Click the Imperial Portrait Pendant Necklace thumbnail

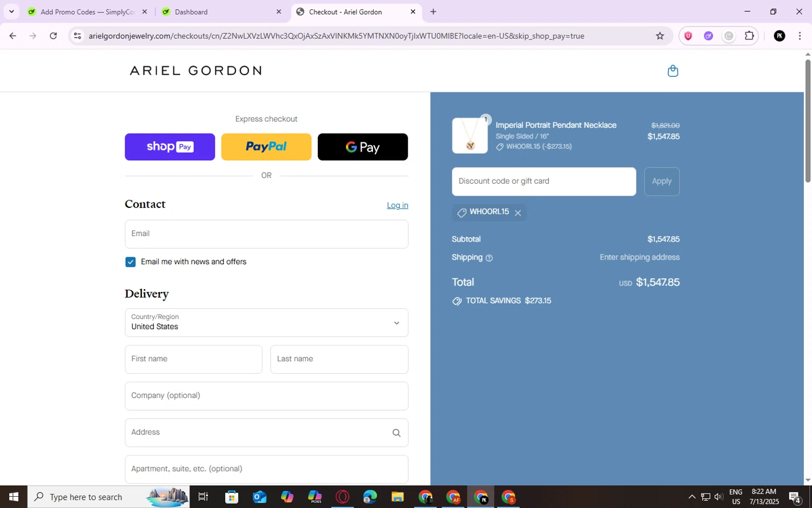click(x=470, y=135)
